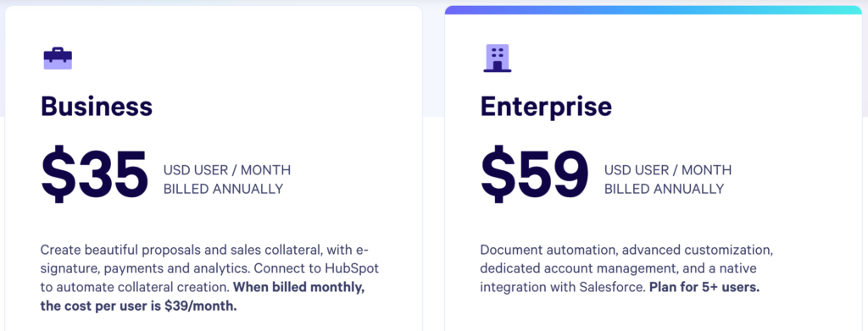Click the Document automation text in Enterprise card
This screenshot has height=331, width=868.
click(548, 250)
